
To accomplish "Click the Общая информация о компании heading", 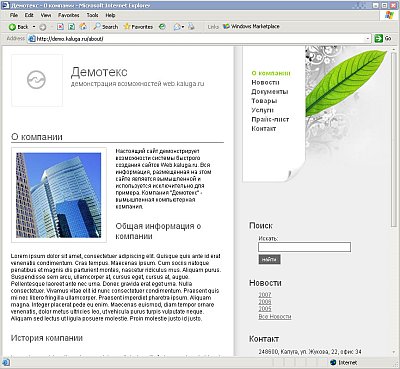I will pyautogui.click(x=158, y=231).
